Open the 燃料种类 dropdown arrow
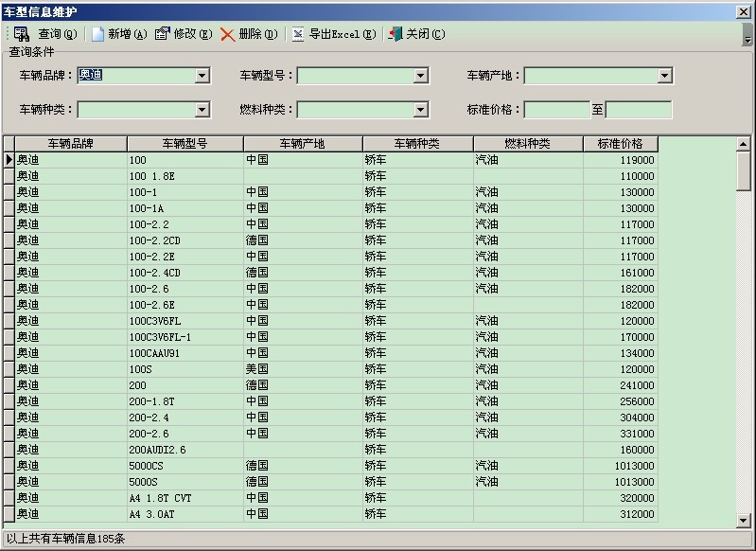This screenshot has height=551, width=756. (x=420, y=110)
